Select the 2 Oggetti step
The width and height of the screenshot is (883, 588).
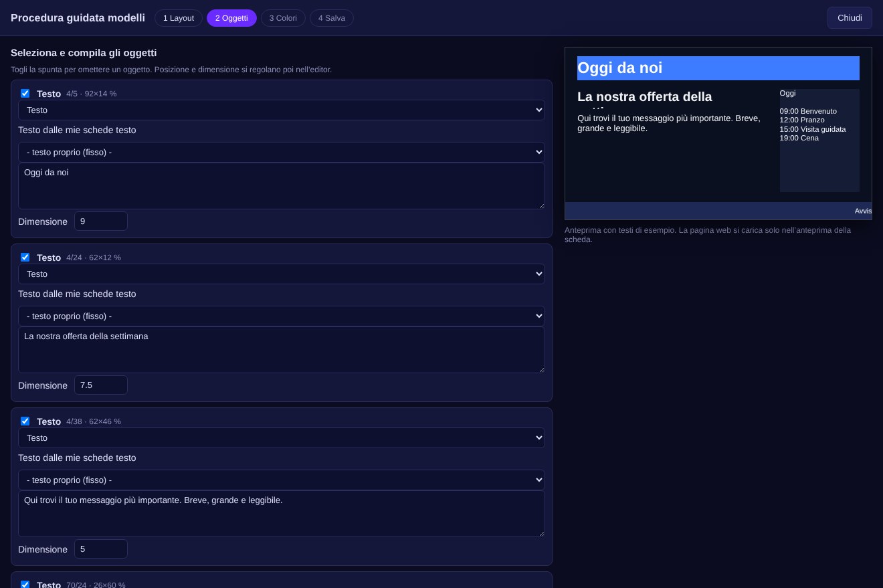[231, 18]
